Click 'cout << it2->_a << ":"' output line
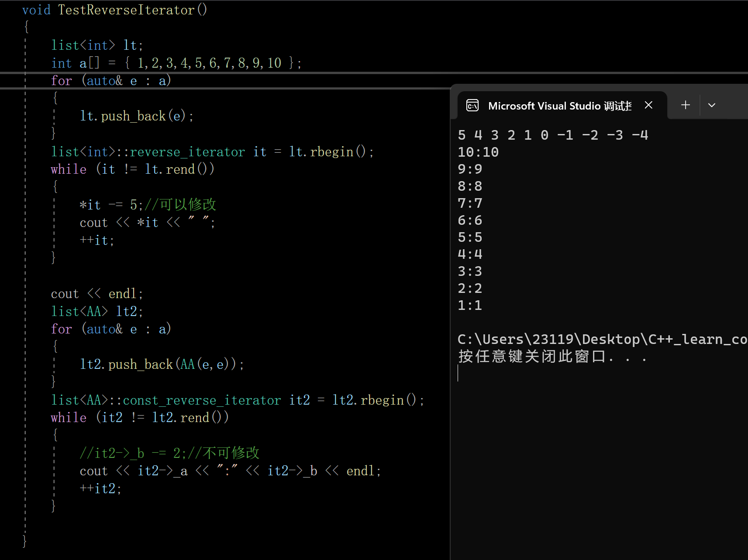The width and height of the screenshot is (748, 560). (231, 471)
